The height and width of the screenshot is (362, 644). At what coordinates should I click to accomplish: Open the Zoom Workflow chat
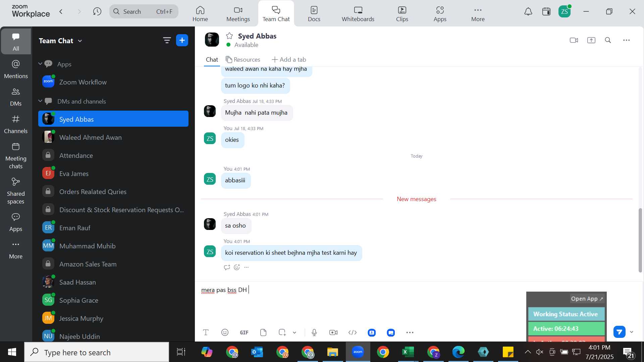(x=113, y=82)
